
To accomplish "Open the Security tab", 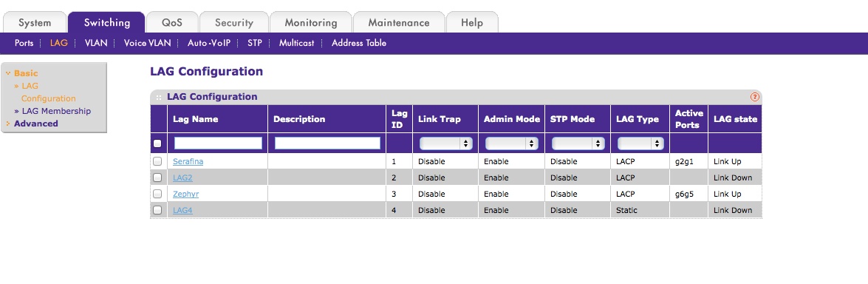I will coord(233,23).
